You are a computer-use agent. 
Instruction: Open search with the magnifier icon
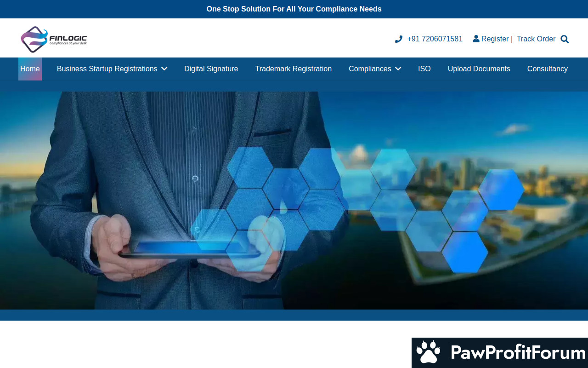(x=565, y=39)
